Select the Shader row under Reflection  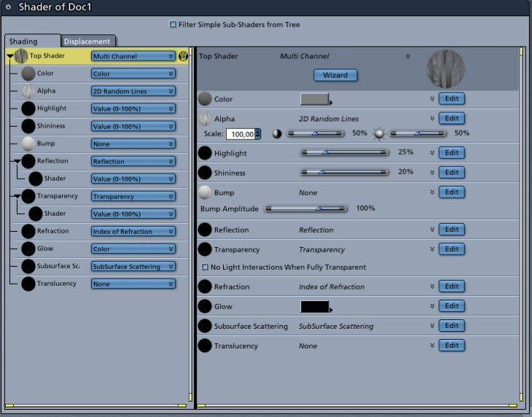pyautogui.click(x=101, y=179)
